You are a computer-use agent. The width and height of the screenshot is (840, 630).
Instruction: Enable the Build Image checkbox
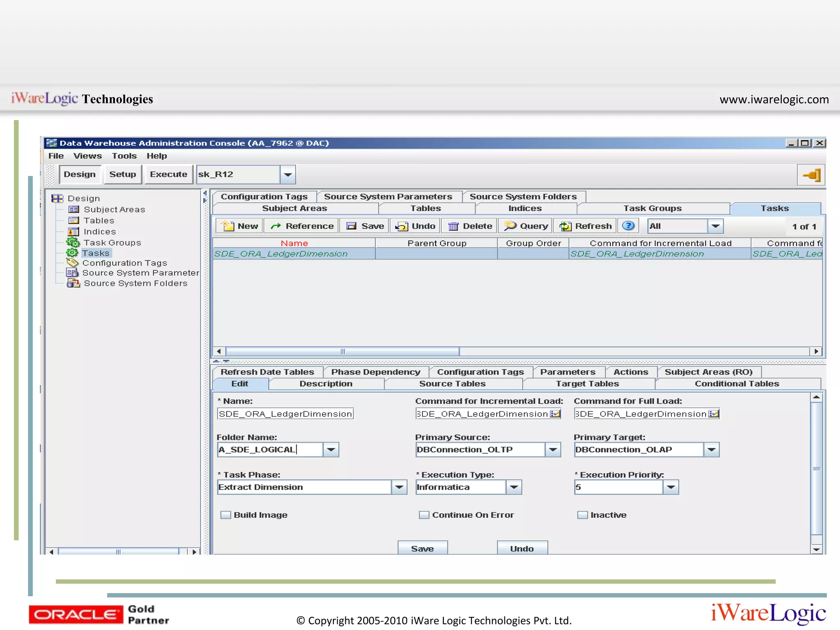pyautogui.click(x=225, y=515)
